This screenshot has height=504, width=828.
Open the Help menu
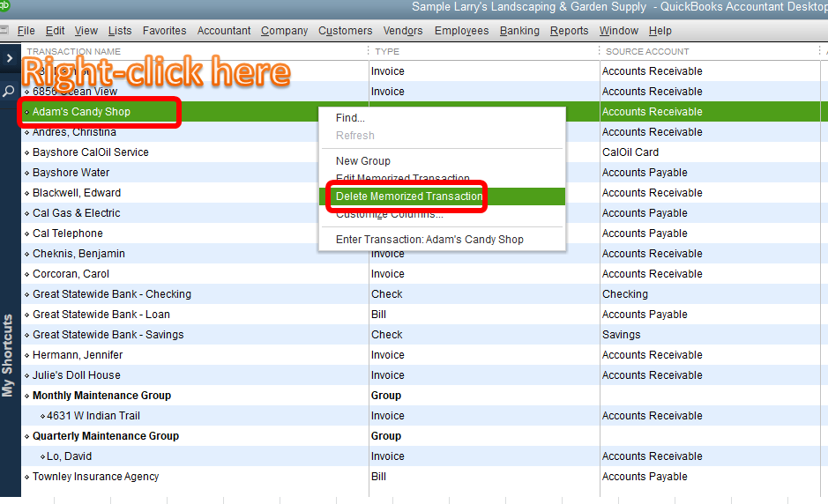pos(660,31)
